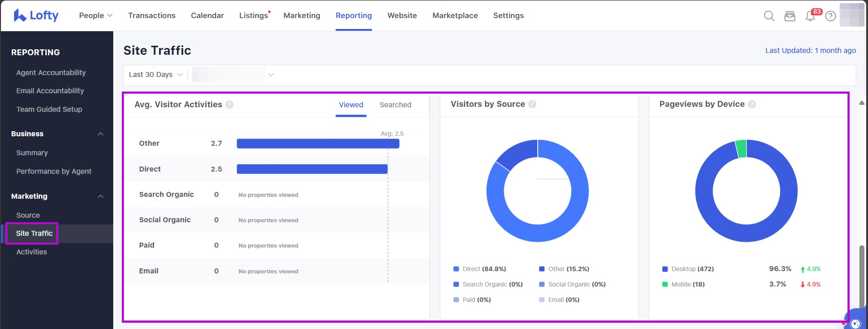The height and width of the screenshot is (329, 868).
Task: Open the inbox tray icon
Action: pyautogui.click(x=790, y=16)
